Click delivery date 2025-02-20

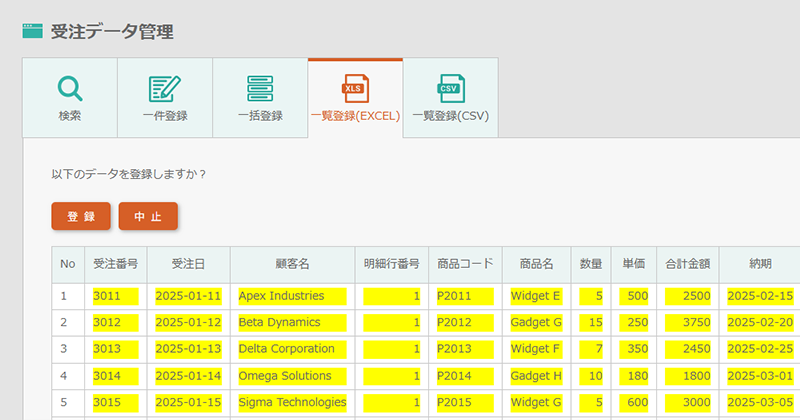pos(760,323)
